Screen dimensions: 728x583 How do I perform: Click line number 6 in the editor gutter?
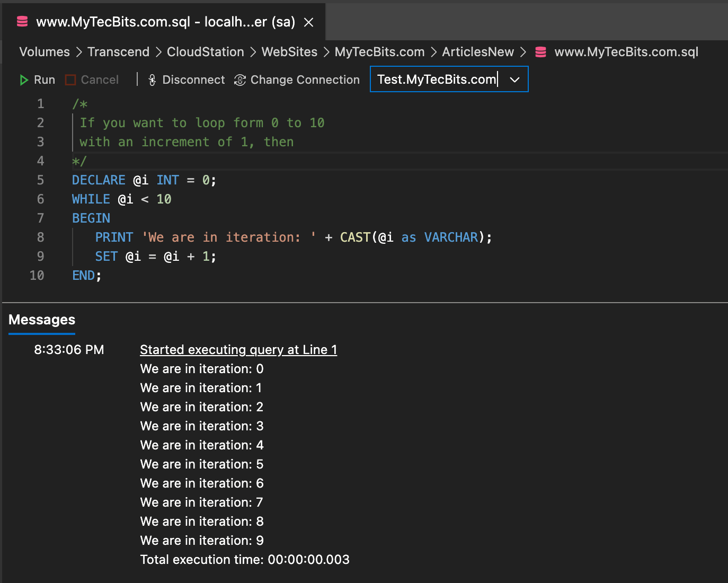pos(40,199)
